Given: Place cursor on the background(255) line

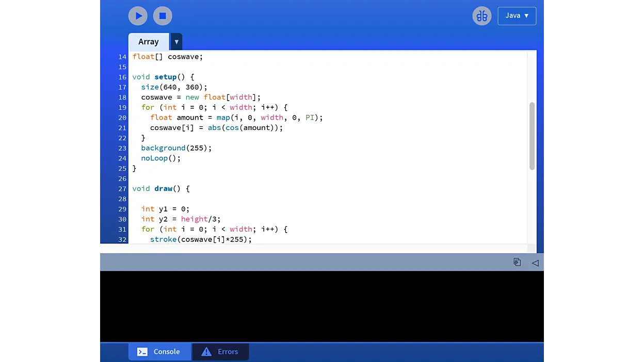Looking at the screenshot, I should click(x=176, y=148).
